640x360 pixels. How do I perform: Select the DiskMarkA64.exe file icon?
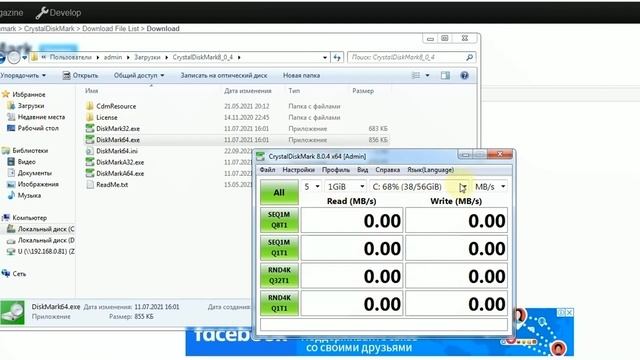[x=90, y=173]
